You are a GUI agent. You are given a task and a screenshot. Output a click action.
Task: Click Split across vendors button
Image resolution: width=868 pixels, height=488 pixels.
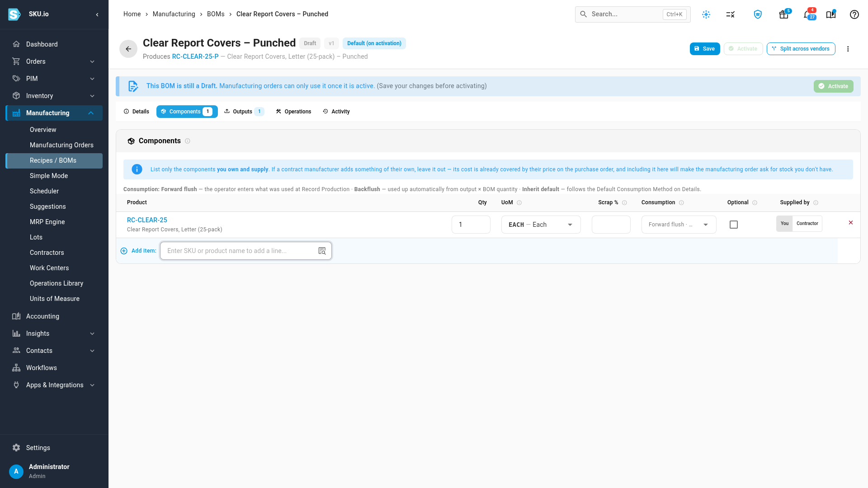(x=801, y=49)
